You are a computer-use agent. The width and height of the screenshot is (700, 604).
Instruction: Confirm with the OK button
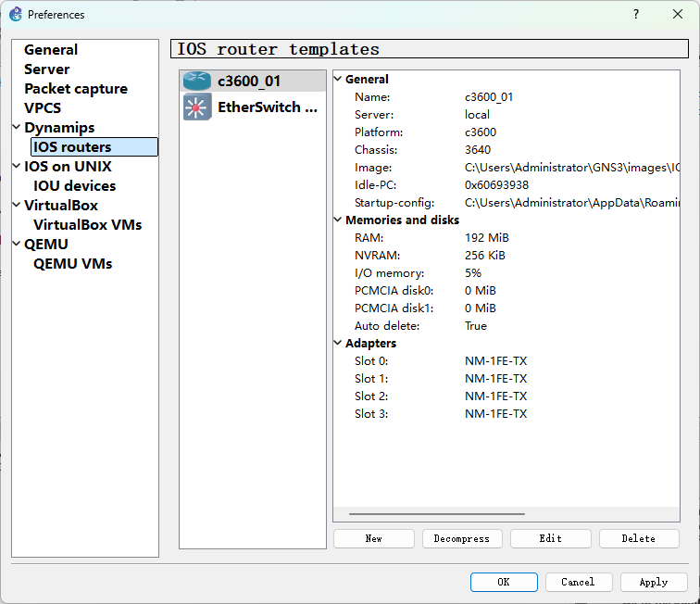(504, 582)
